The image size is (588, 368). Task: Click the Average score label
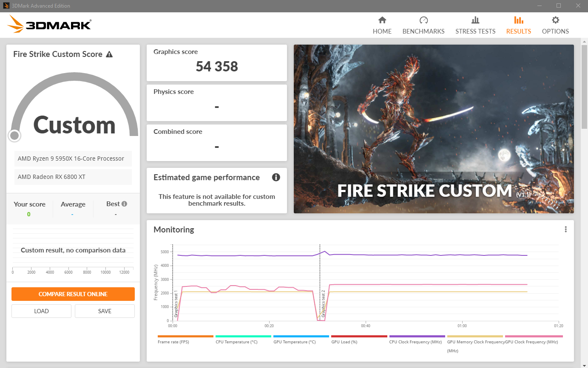click(x=73, y=204)
